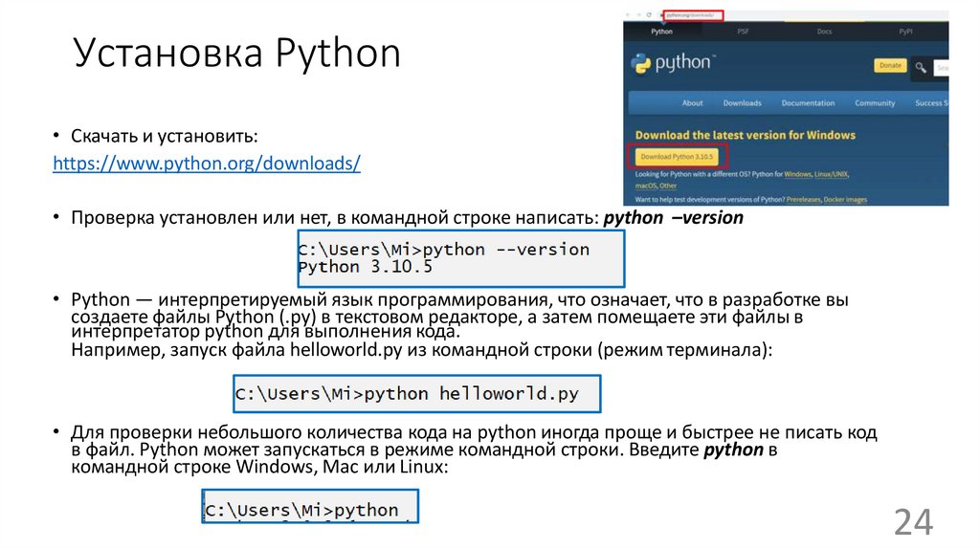Open the Documentation menu on python.org
This screenshot has height=549, width=980.
click(808, 103)
